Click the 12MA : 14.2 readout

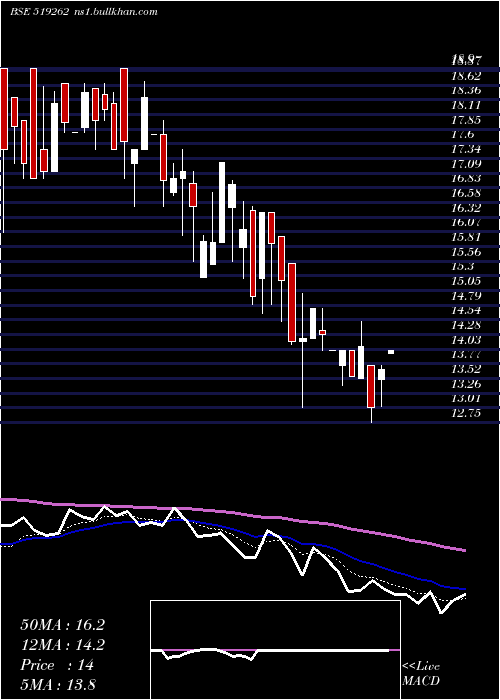coord(62,645)
